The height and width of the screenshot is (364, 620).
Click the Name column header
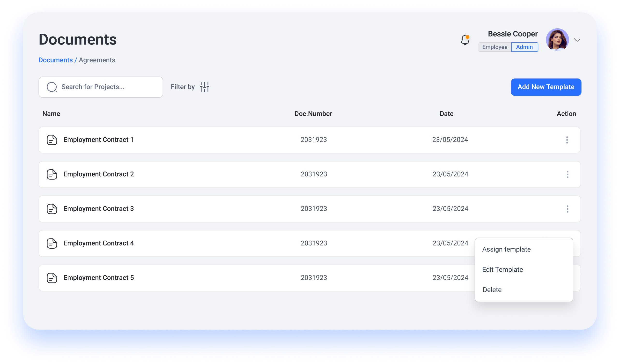[51, 114]
